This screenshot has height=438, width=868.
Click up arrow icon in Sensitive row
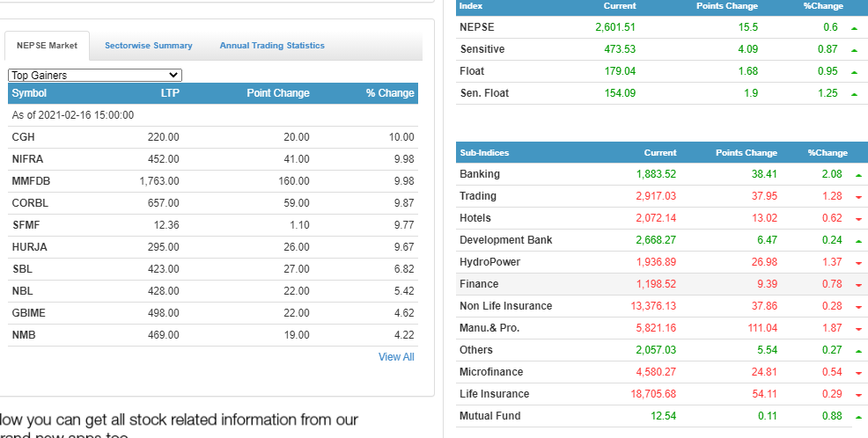(x=855, y=50)
